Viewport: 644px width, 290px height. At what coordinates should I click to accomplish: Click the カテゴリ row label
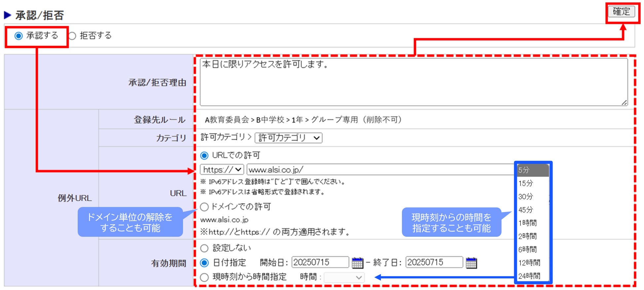[x=171, y=138]
